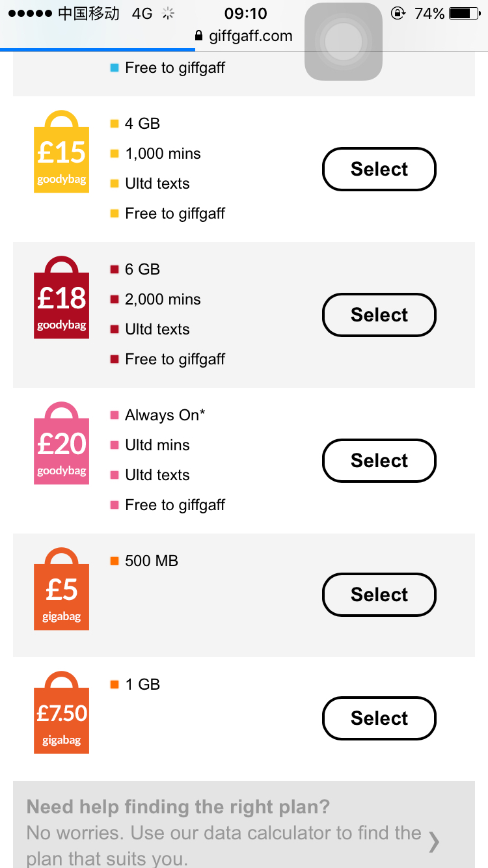Tap the padlock icon beside giffgaff.com
Viewport: 488px width, 868px height.
(x=199, y=36)
